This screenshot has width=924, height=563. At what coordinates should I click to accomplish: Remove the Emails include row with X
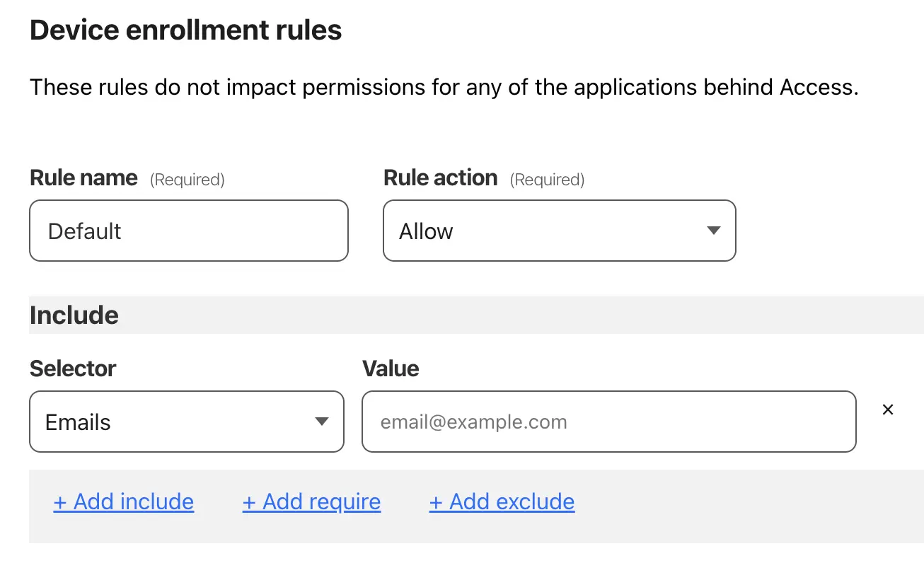click(888, 410)
